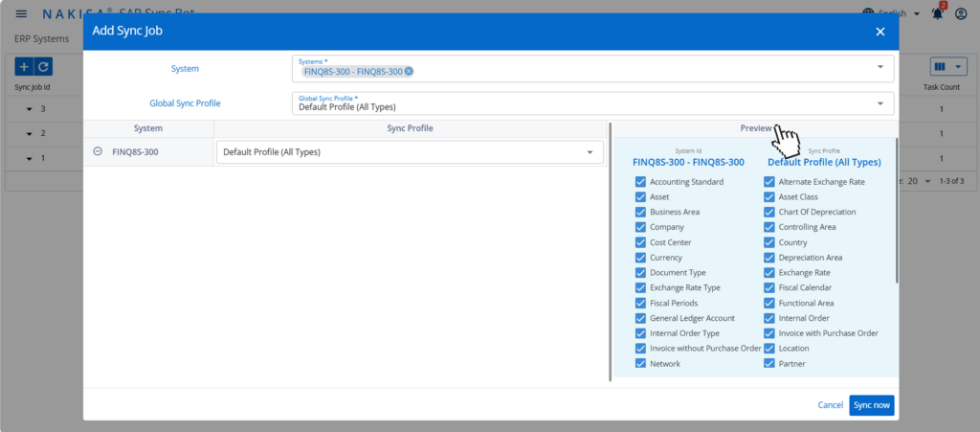Toggle the Functional Area checkbox
Screen dimensions: 980x432
[x=769, y=304]
